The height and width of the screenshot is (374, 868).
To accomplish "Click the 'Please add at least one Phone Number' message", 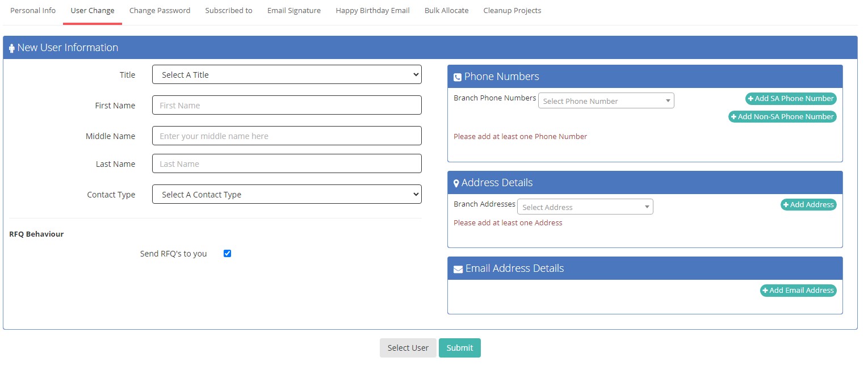I will [520, 136].
